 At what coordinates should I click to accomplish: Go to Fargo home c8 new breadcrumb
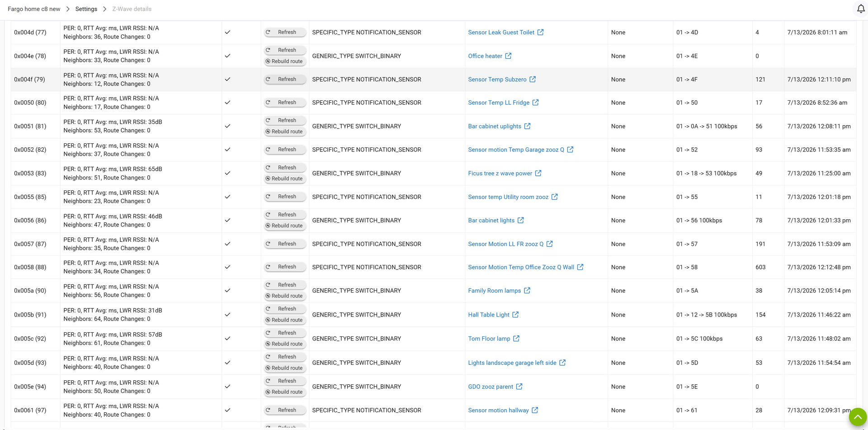(x=34, y=9)
